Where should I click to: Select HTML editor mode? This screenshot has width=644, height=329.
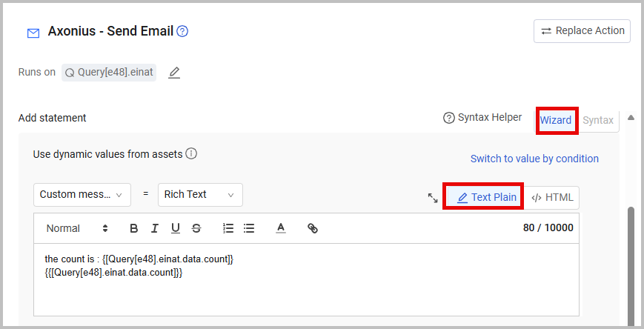pyautogui.click(x=552, y=198)
